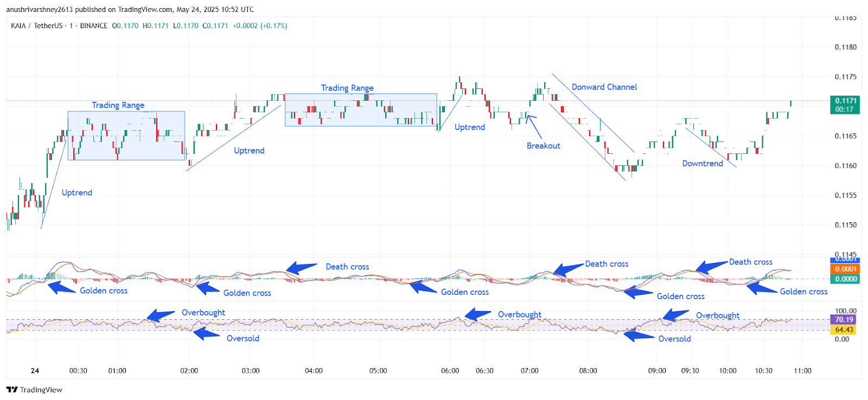Viewport: 868px width, 400px height.
Task: Click the 0.1155 price axis label
Action: pyautogui.click(x=845, y=195)
